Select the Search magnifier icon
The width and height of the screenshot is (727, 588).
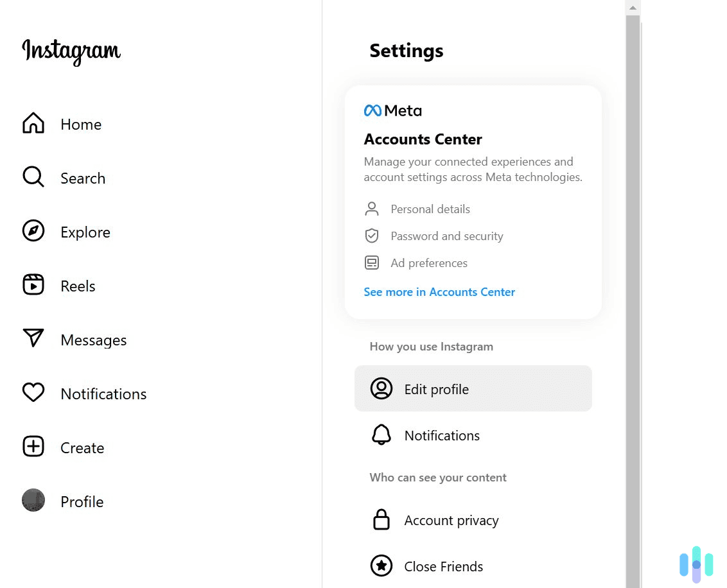[33, 177]
